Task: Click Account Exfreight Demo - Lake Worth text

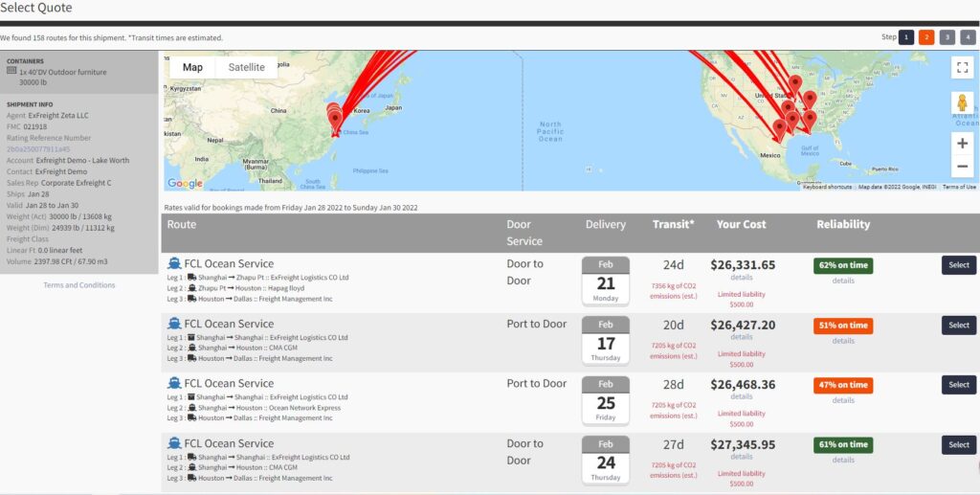Action: tap(68, 160)
